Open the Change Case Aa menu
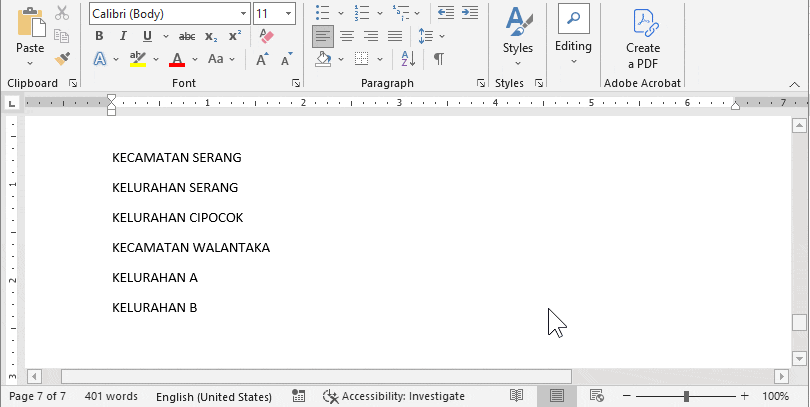Screen dimensions: 810x407 pyautogui.click(x=215, y=59)
